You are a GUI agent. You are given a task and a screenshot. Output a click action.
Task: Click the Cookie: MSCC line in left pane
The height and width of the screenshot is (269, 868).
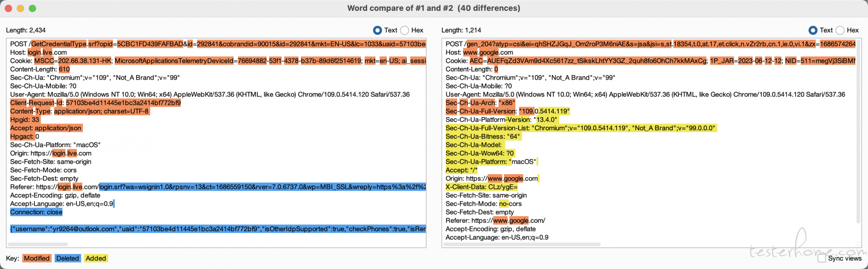pos(218,61)
